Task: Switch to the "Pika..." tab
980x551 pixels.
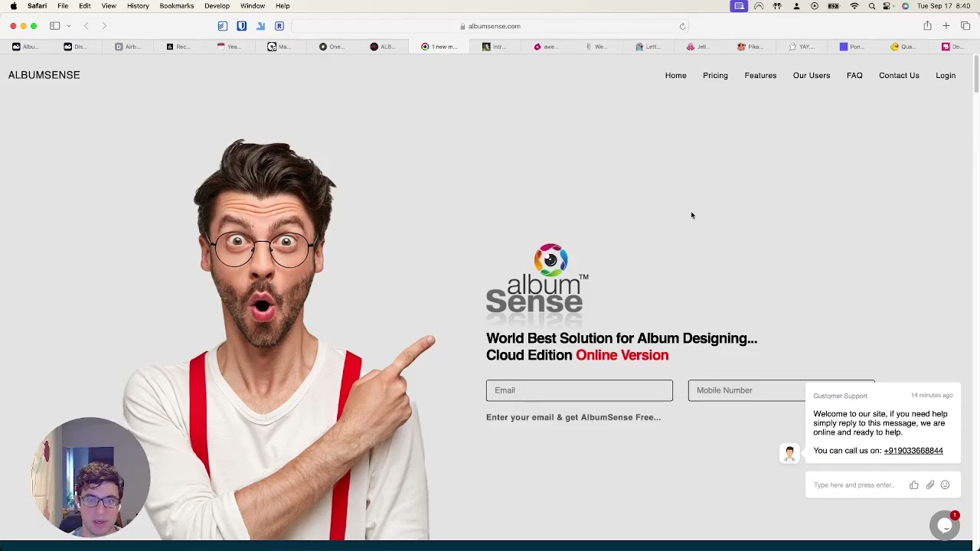Action: click(x=750, y=47)
